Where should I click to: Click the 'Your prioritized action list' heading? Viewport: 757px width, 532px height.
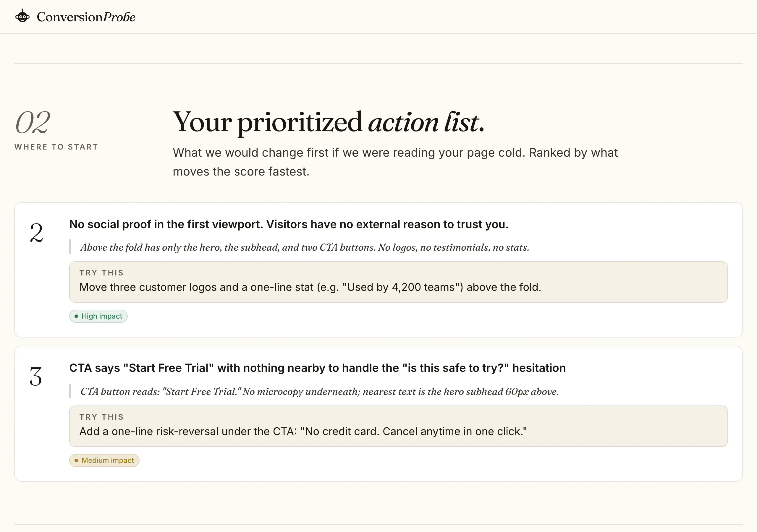329,122
